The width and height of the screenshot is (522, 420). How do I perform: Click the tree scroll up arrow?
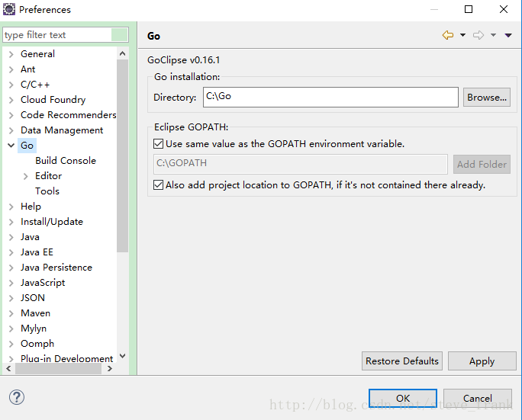tap(123, 53)
